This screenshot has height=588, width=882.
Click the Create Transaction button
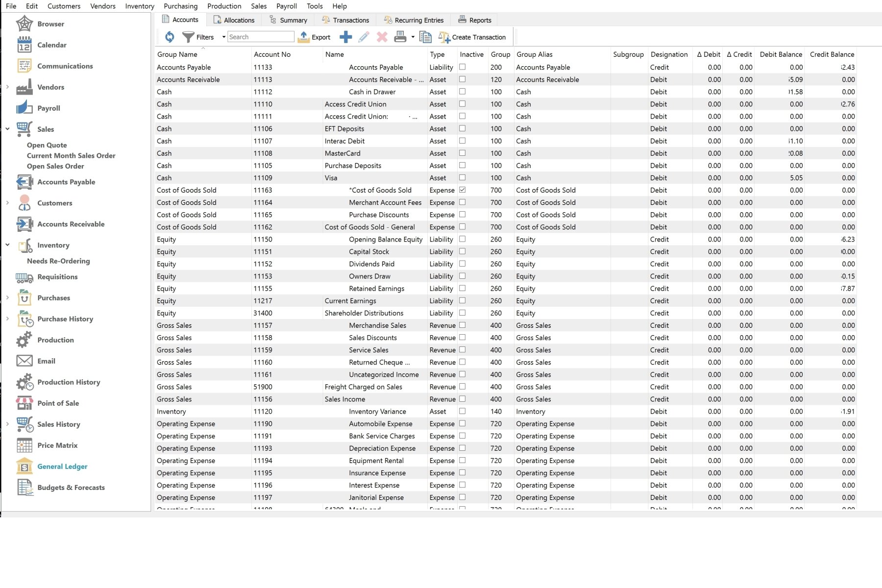pyautogui.click(x=472, y=37)
